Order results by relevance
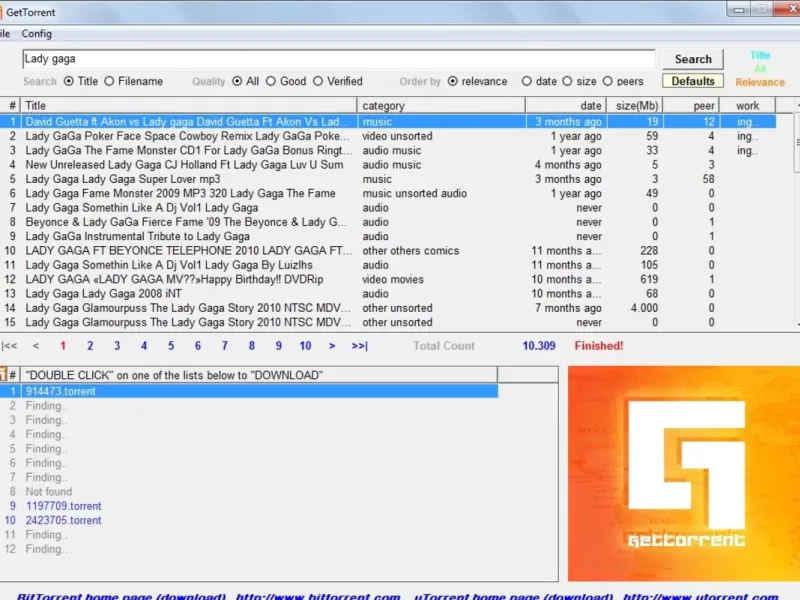800x600 pixels. pos(453,81)
